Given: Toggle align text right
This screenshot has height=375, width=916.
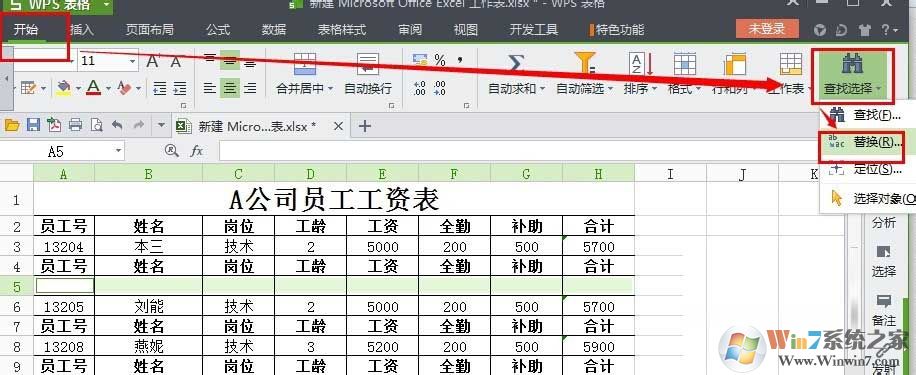Looking at the screenshot, I should click(x=250, y=88).
